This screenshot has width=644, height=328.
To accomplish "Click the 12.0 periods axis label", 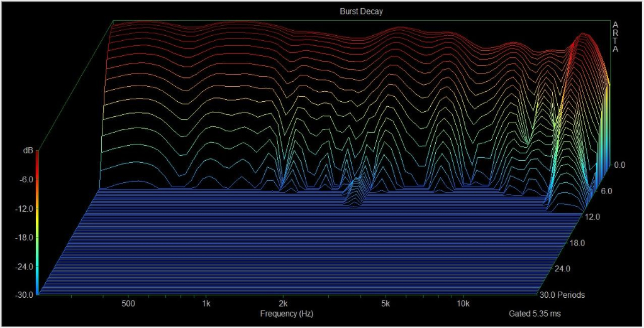I will click(594, 217).
